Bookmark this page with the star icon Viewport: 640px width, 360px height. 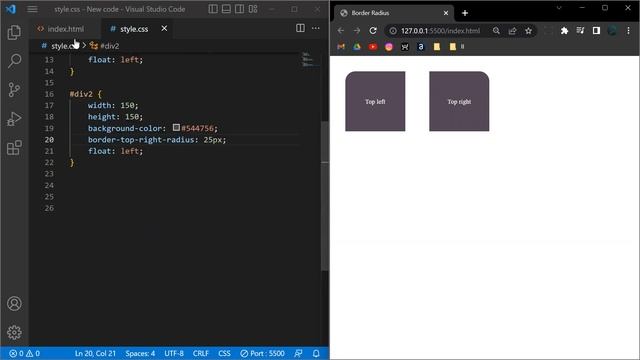[x=529, y=31]
